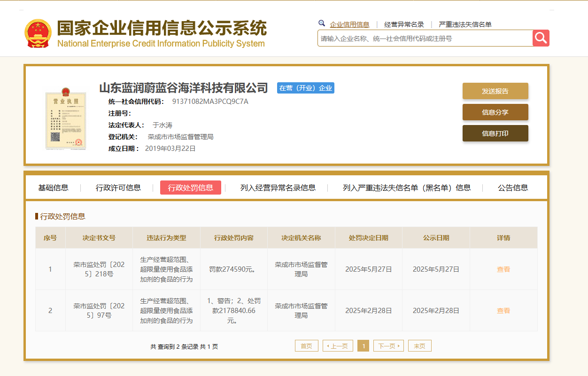Click the 详情 column header
588x376 pixels.
(x=503, y=238)
